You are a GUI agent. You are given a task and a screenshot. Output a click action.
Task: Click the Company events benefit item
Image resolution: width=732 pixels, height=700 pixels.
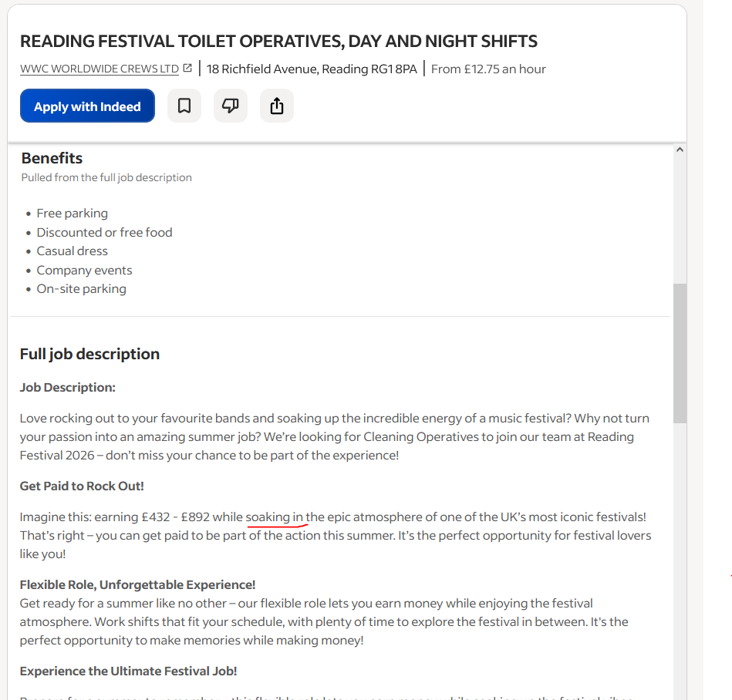(85, 270)
